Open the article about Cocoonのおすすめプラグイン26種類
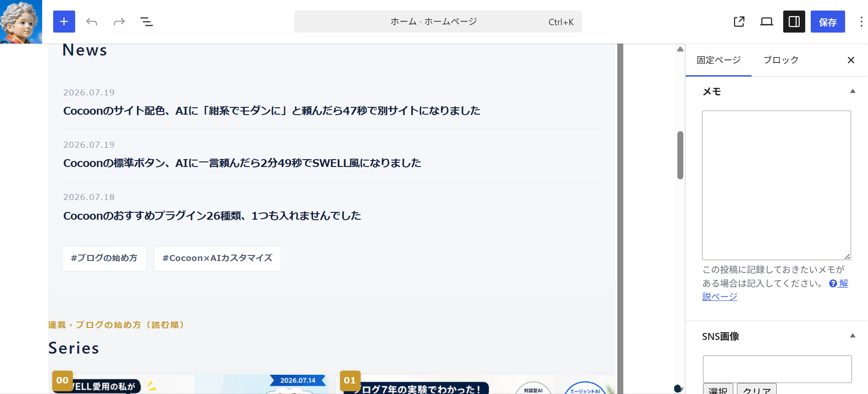This screenshot has width=868, height=394. click(x=212, y=216)
